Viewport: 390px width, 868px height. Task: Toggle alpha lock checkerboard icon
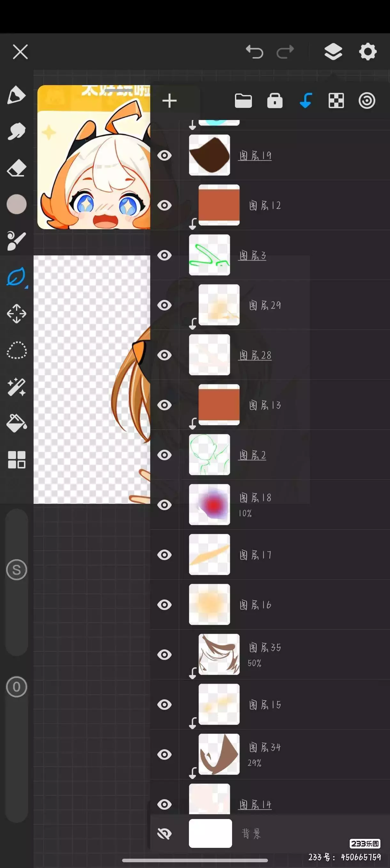click(336, 101)
